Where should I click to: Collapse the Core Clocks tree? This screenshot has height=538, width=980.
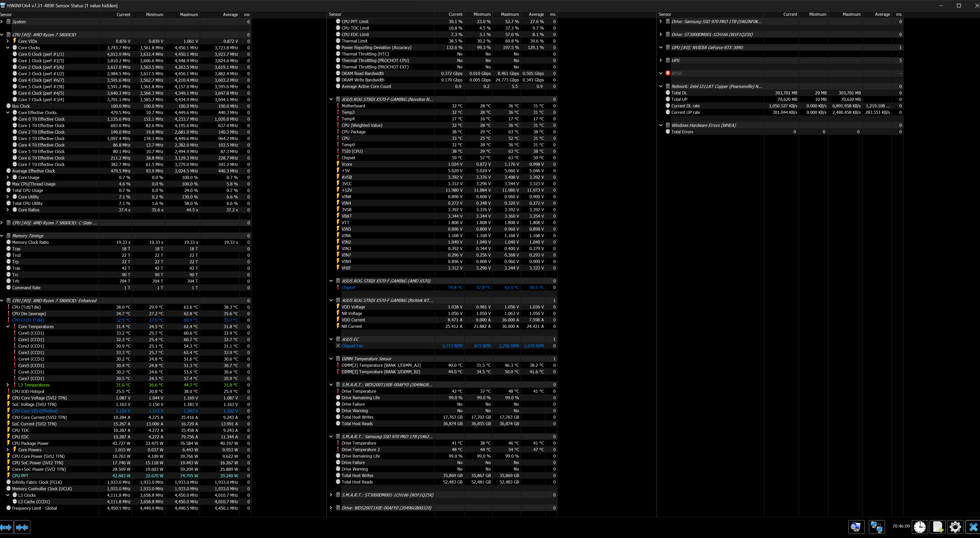[x=8, y=47]
